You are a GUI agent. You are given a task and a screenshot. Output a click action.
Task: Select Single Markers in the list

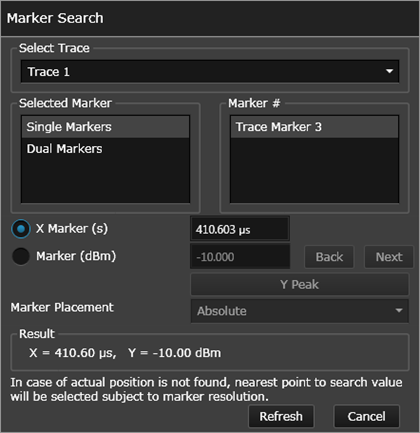point(105,127)
